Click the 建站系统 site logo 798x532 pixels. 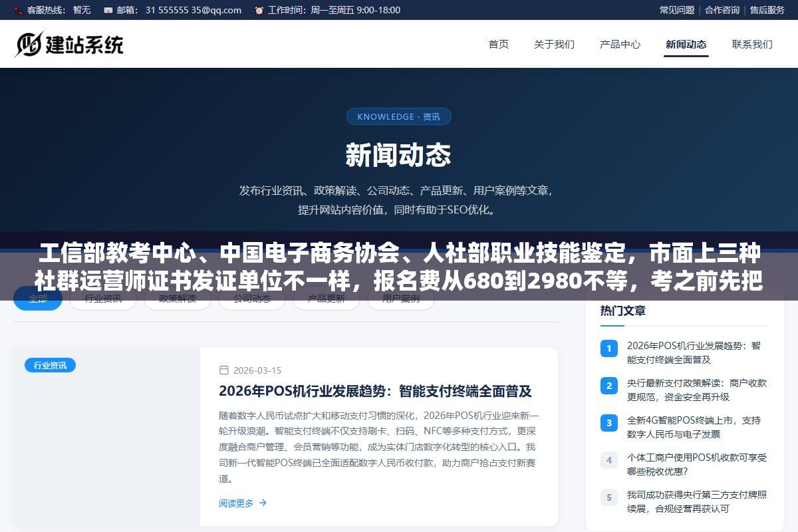tap(69, 45)
